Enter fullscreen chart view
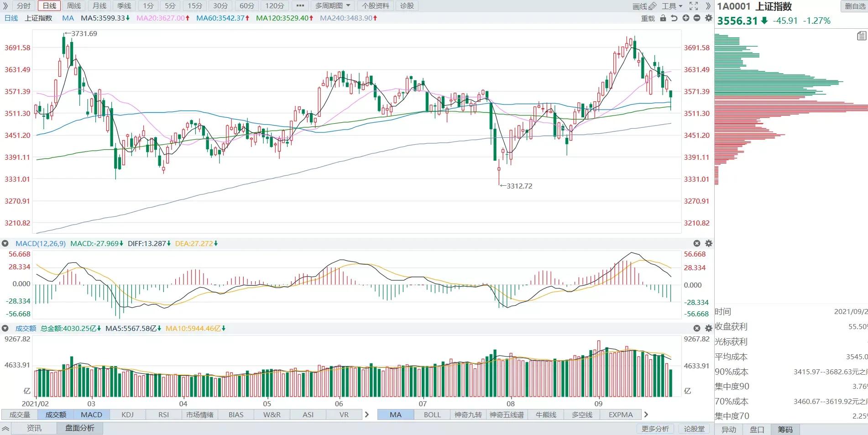The width and height of the screenshot is (868, 435). pyautogui.click(x=694, y=6)
